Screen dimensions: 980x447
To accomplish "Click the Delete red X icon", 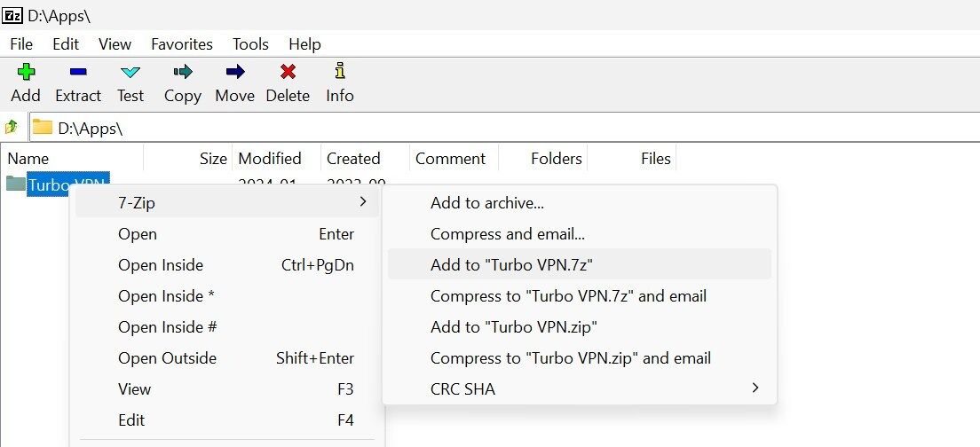I will coord(288,72).
